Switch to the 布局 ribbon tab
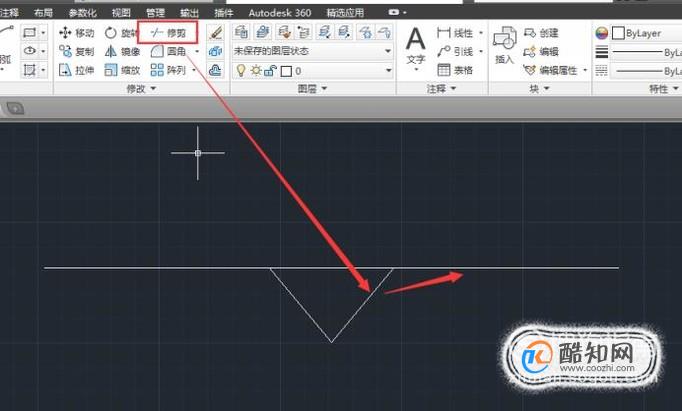 pyautogui.click(x=43, y=13)
